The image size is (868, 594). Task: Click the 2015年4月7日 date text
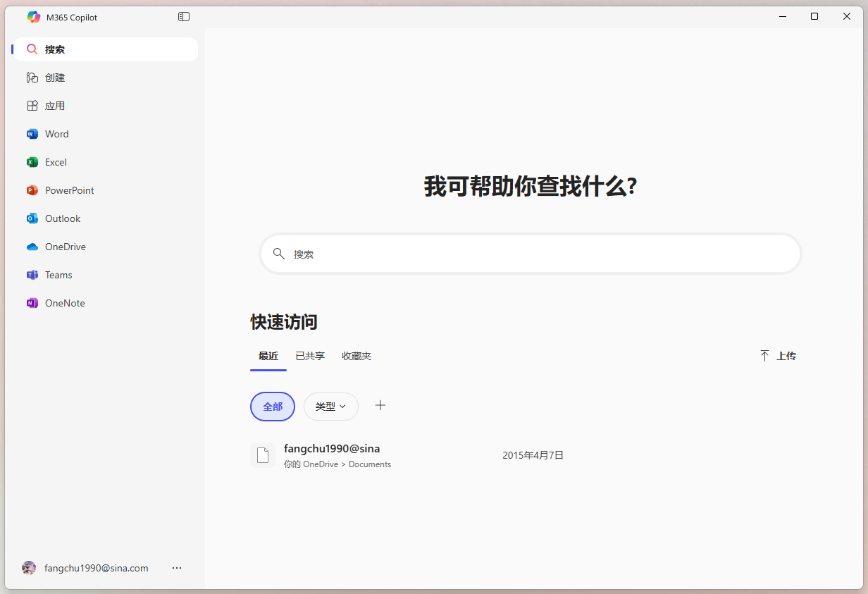click(x=533, y=455)
